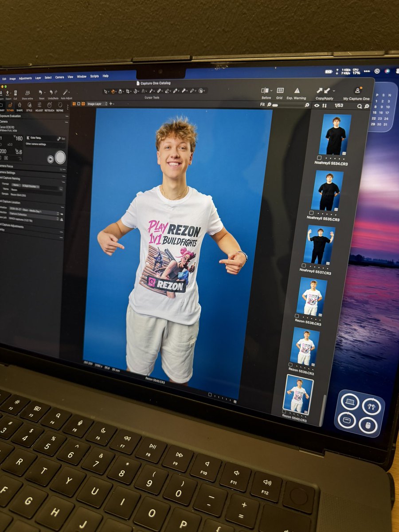Toggle the browser eye visibility icon
This screenshot has width=399, height=532.
[x=317, y=106]
